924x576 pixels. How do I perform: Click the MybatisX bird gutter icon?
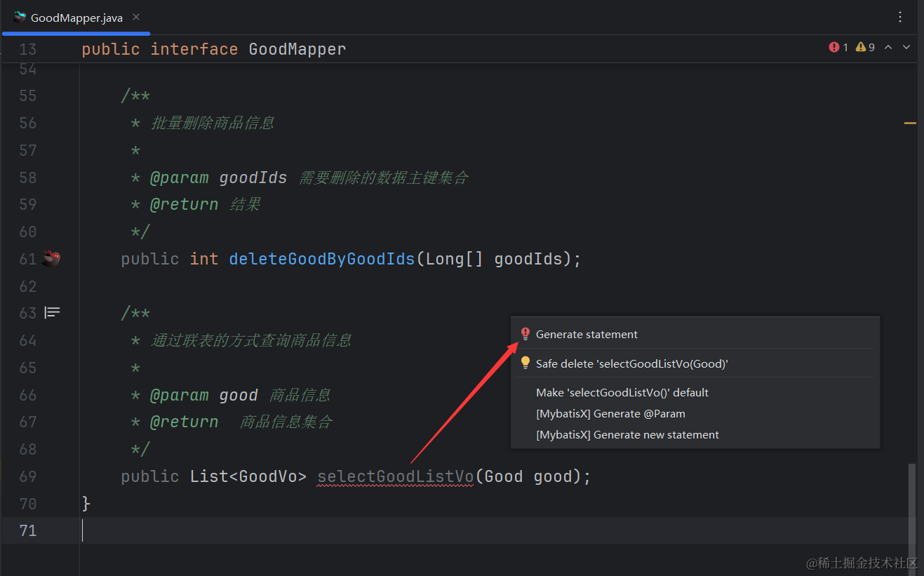coord(51,259)
